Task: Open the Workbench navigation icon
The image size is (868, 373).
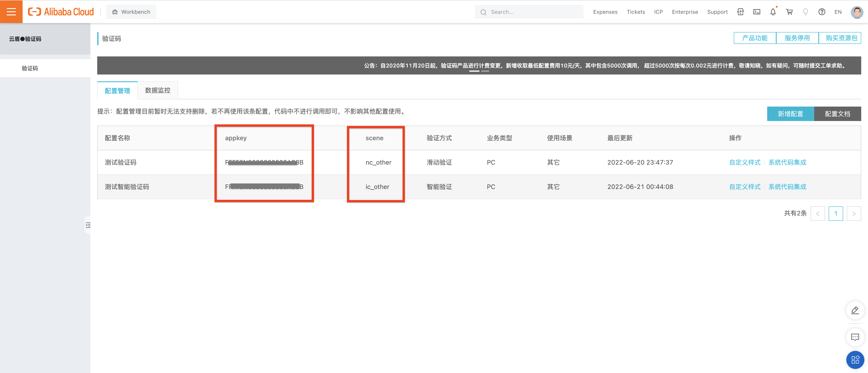Action: (115, 11)
